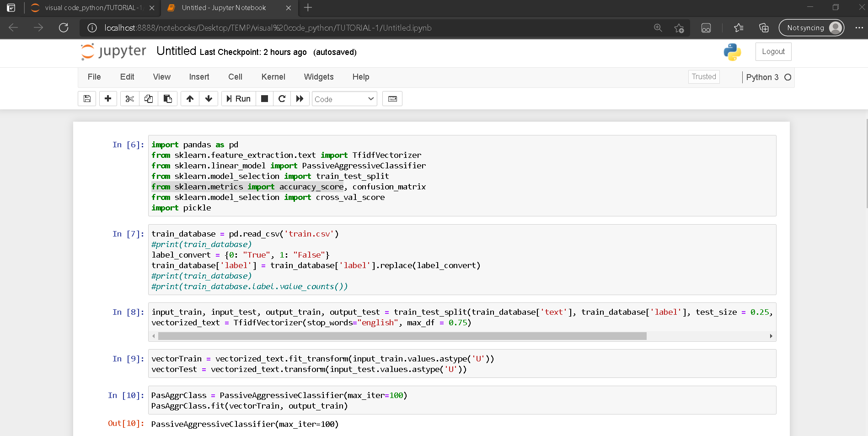The height and width of the screenshot is (436, 868).
Task: Select cell via the In [7] prompt
Action: (x=128, y=234)
